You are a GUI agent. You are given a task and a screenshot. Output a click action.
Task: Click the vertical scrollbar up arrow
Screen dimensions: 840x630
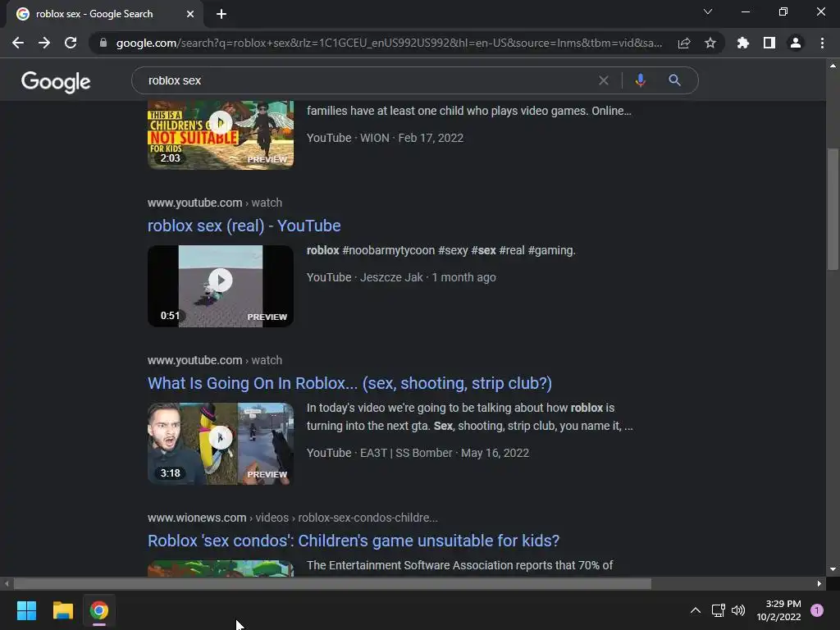(833, 66)
